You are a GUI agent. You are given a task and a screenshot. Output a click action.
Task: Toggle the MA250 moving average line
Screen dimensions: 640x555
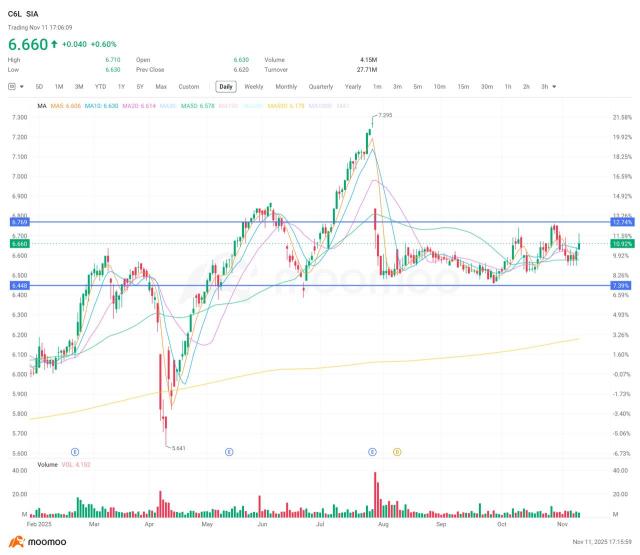point(285,104)
